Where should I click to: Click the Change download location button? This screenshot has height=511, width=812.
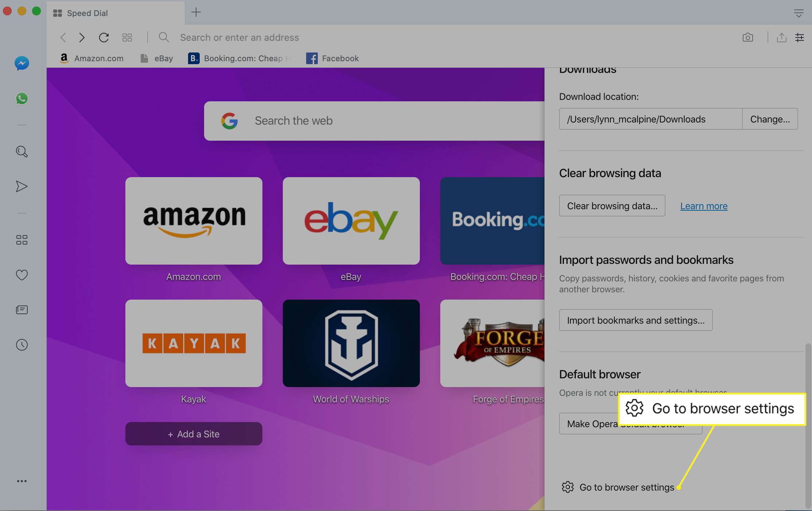(770, 118)
